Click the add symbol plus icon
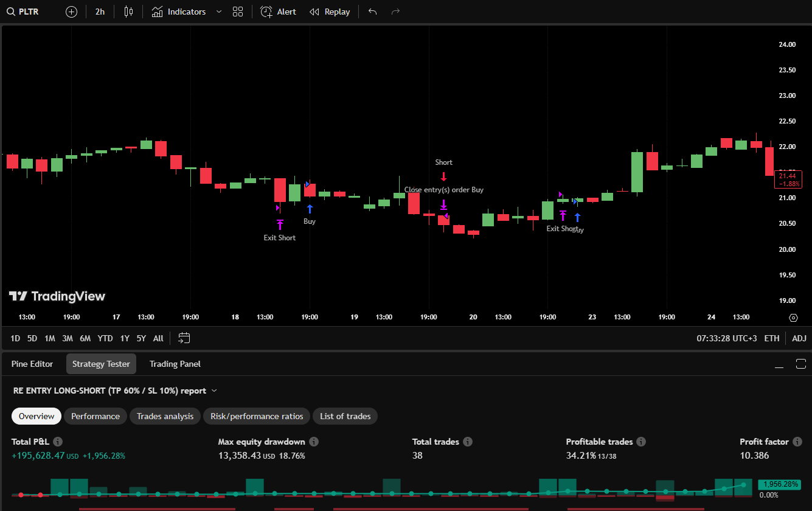 pos(71,12)
